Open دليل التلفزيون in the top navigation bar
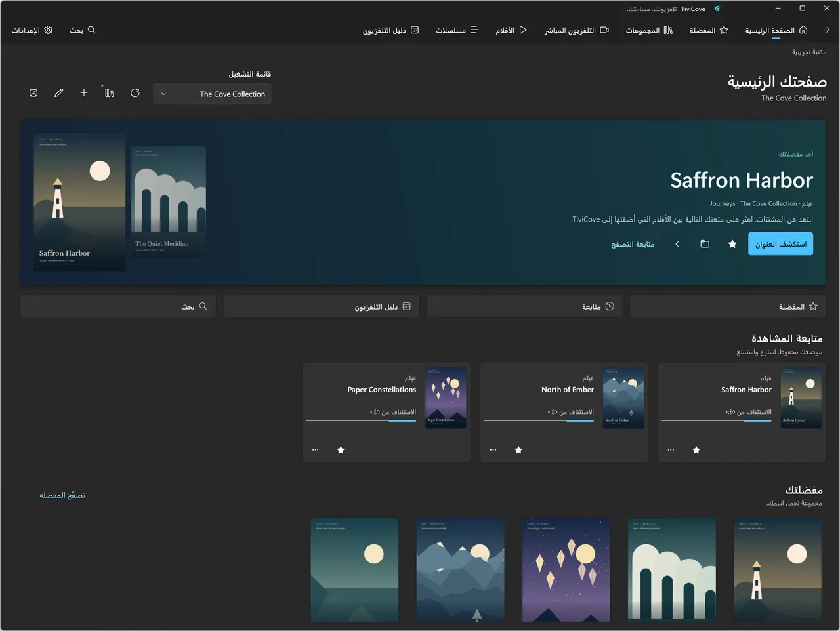 [391, 30]
